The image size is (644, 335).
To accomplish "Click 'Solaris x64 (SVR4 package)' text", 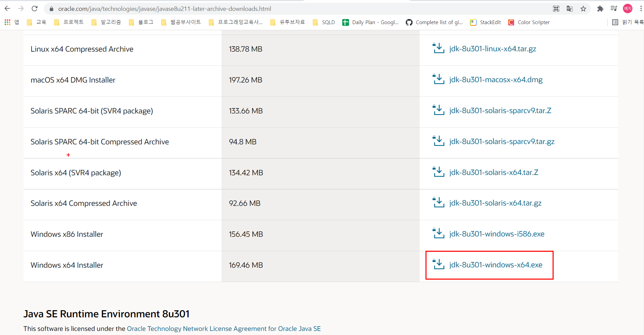I will pyautogui.click(x=76, y=173).
